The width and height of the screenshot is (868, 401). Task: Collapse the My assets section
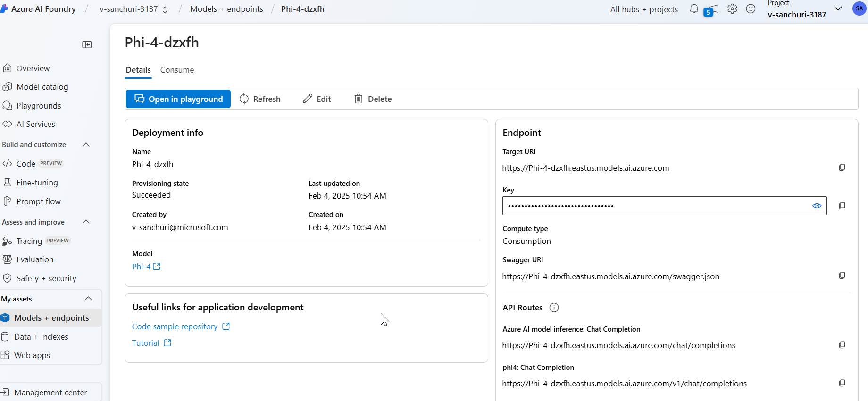[x=88, y=299]
